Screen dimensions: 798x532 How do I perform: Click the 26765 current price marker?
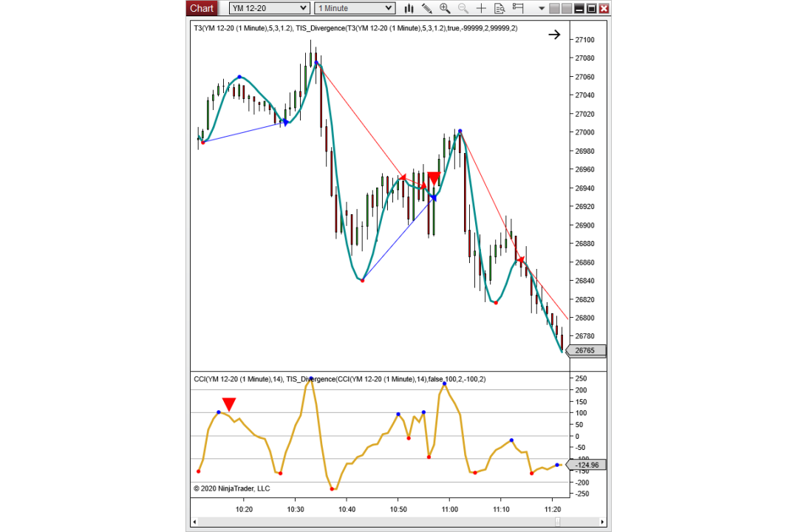586,350
